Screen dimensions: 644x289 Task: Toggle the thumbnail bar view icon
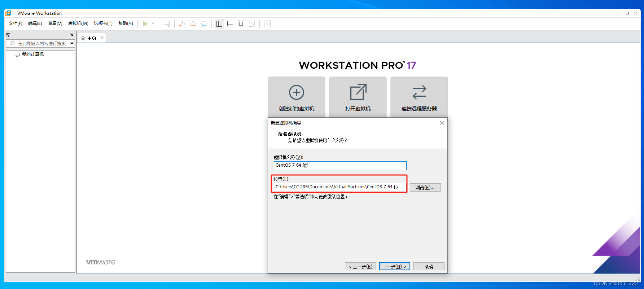230,24
